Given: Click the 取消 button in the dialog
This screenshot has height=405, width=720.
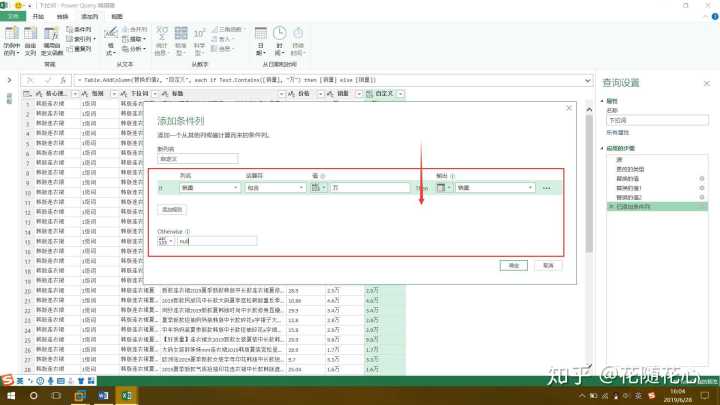Looking at the screenshot, I should [548, 266].
